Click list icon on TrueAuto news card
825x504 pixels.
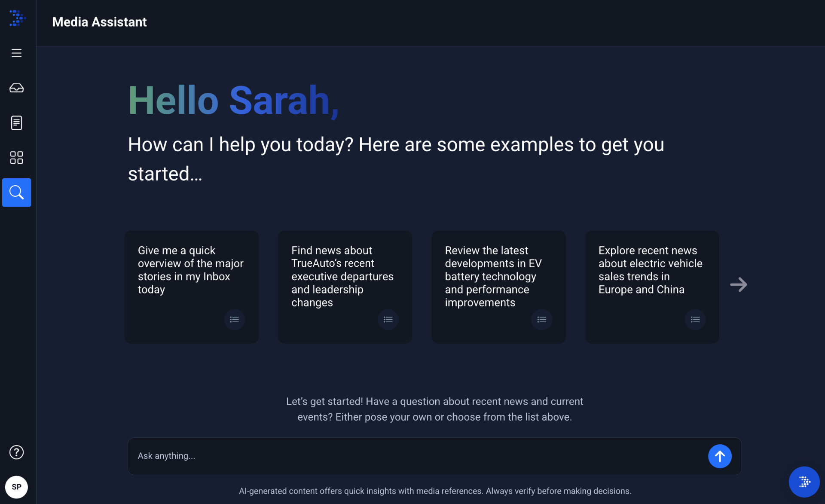click(x=388, y=320)
